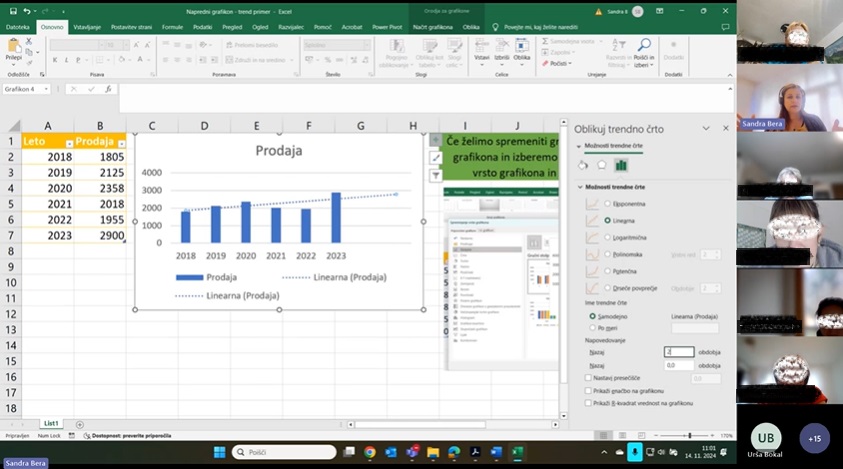This screenshot has height=469, width=843.
Task: Switch to the Vstavljanje ribbon tab
Action: coord(86,27)
